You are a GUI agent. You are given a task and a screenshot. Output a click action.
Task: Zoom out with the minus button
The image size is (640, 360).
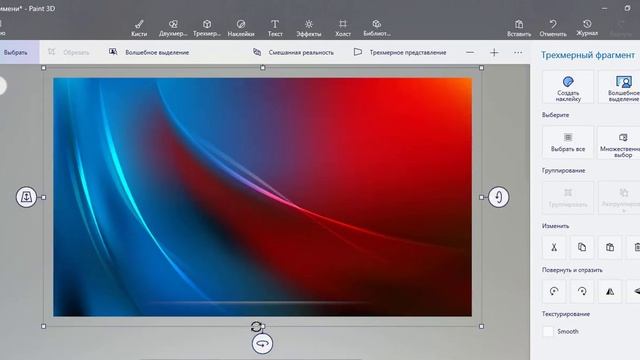click(470, 52)
